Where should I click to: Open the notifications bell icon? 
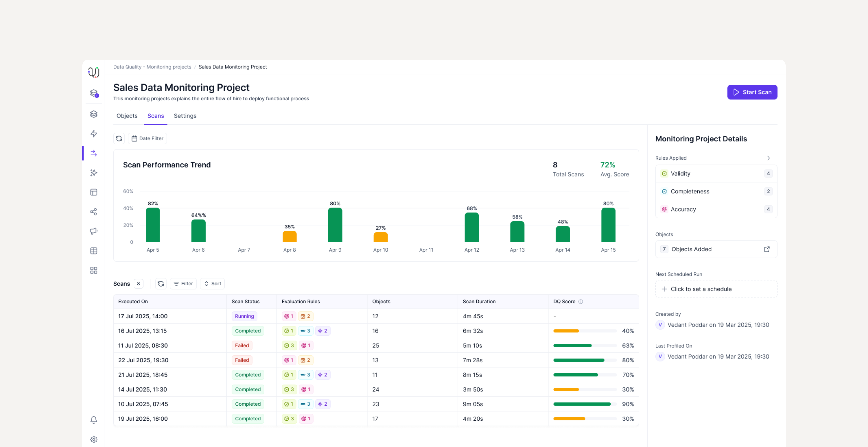coord(94,420)
